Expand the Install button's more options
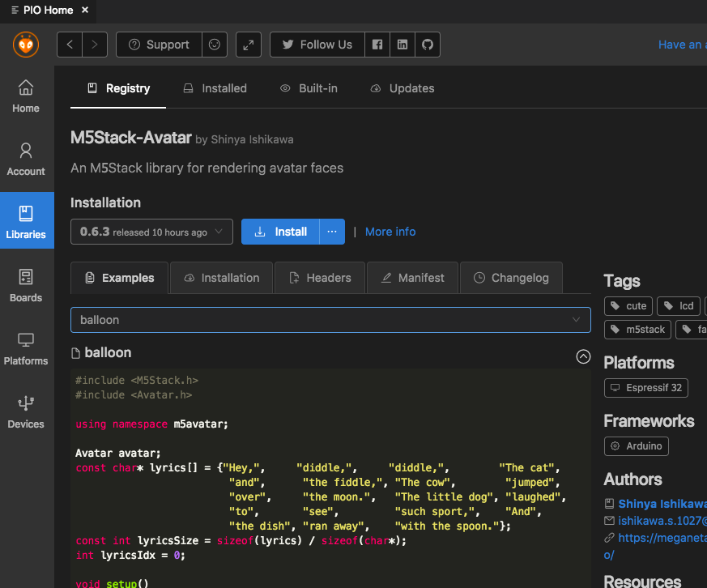707x588 pixels. tap(332, 232)
